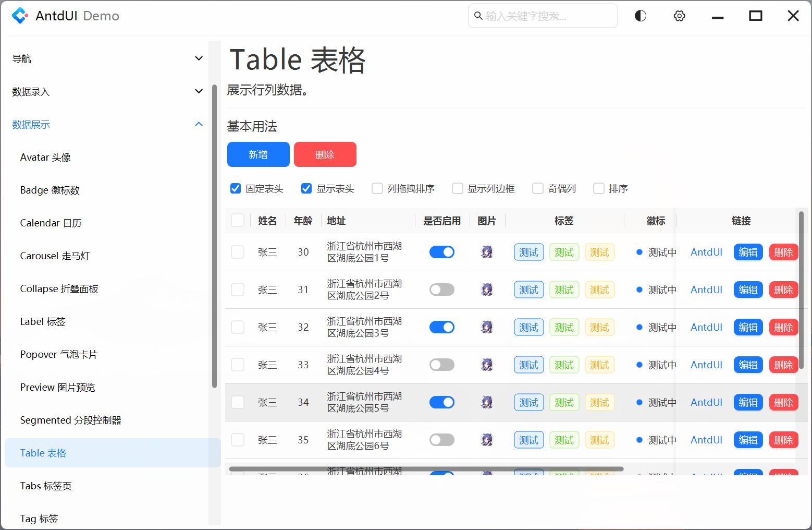Turn on the switch in the age 31 row
This screenshot has width=812, height=530.
coord(441,290)
